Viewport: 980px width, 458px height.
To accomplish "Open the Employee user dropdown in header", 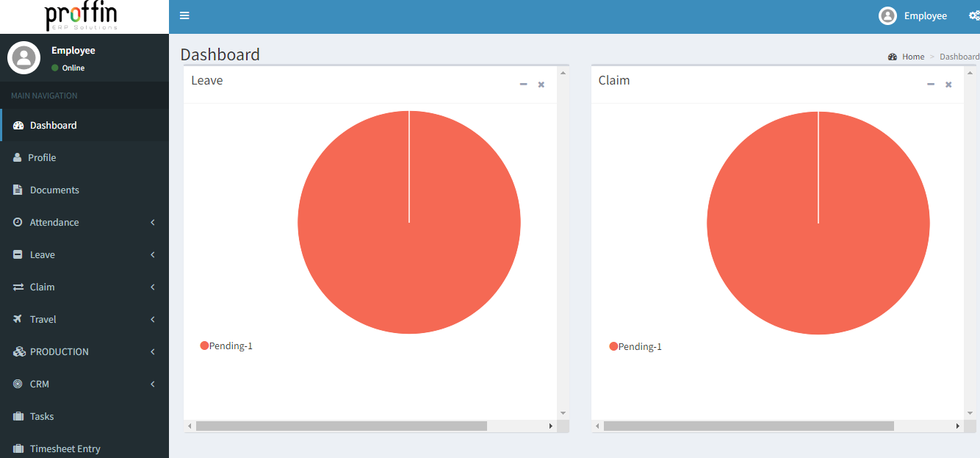I will click(913, 15).
